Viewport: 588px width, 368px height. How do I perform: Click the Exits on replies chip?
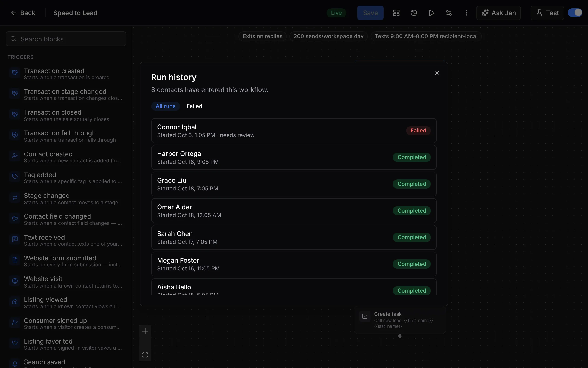(x=262, y=36)
